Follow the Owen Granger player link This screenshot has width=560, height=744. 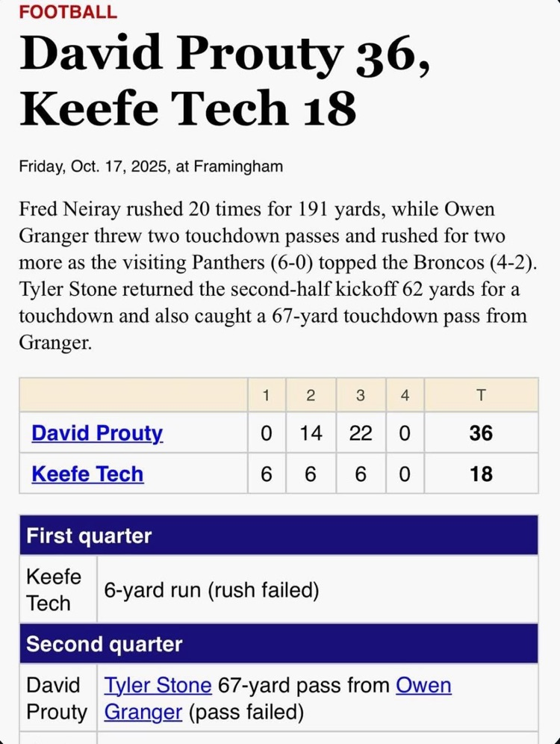point(423,685)
